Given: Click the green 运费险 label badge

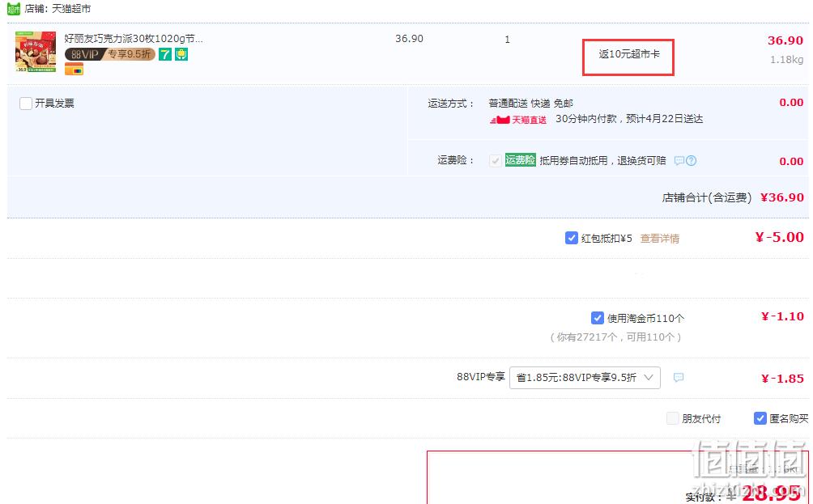Looking at the screenshot, I should coord(520,160).
